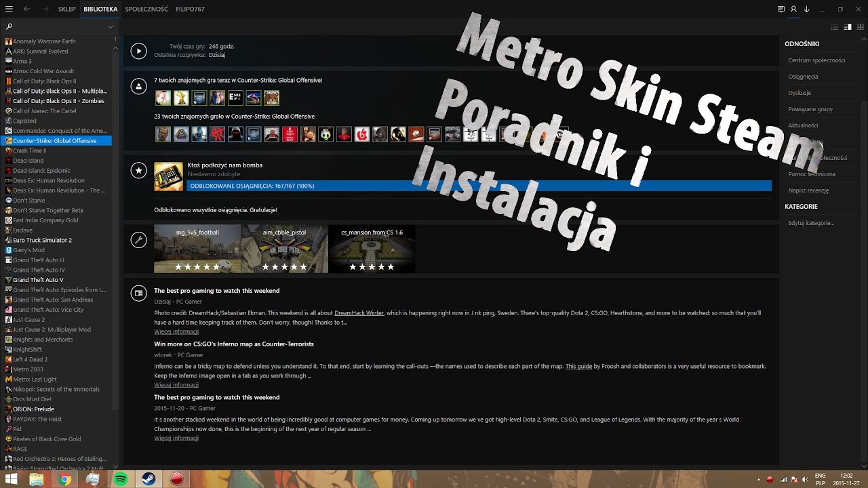
Task: Start the game with the play button
Action: click(138, 51)
